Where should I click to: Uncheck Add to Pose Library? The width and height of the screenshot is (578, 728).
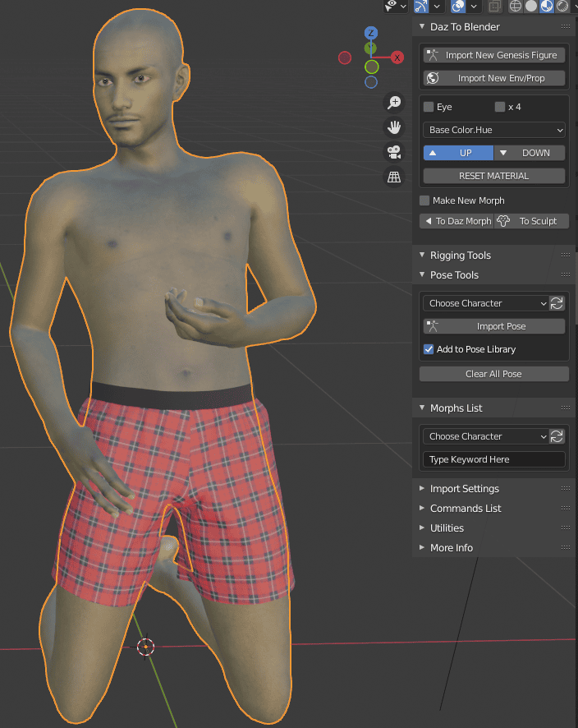click(x=429, y=349)
